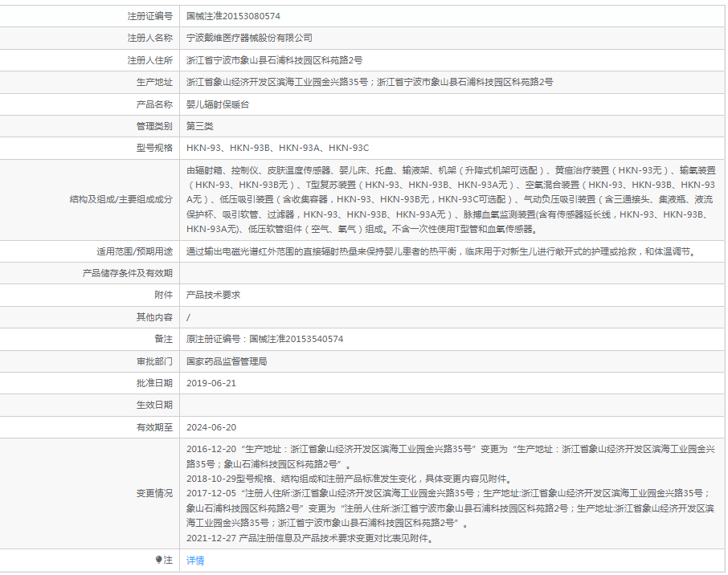The height and width of the screenshot is (575, 728).
Task: Select the address value in the 注册人住所 row
Action: (274, 60)
